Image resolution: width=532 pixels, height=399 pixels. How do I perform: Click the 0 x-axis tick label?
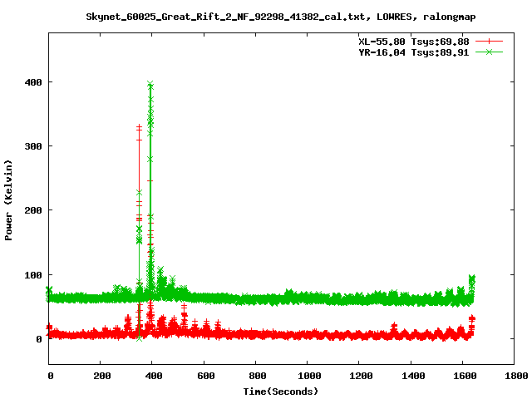50,376
